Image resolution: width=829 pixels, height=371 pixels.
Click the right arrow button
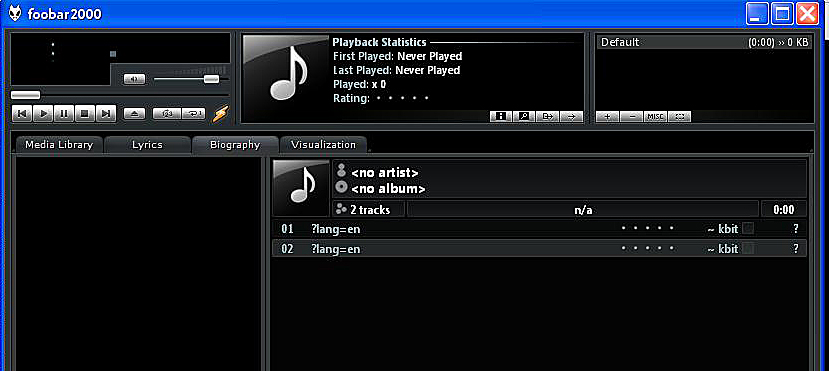click(x=571, y=116)
